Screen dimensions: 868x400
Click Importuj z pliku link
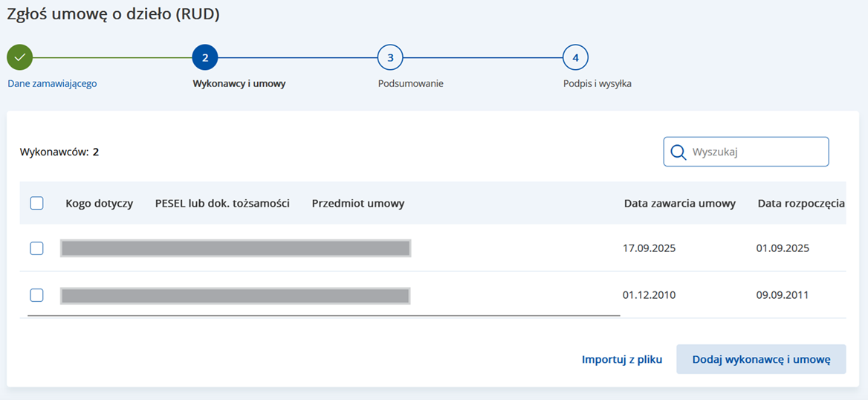click(621, 359)
